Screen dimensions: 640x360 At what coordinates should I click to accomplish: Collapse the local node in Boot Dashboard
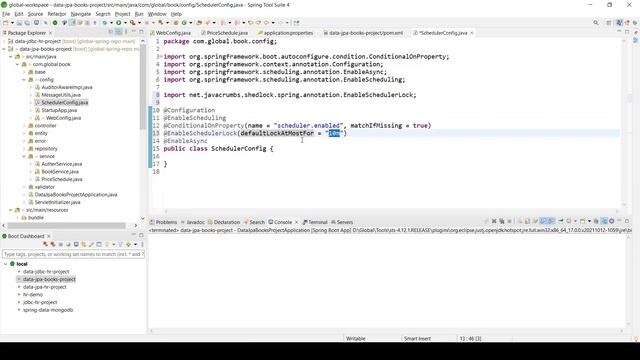coord(6,264)
